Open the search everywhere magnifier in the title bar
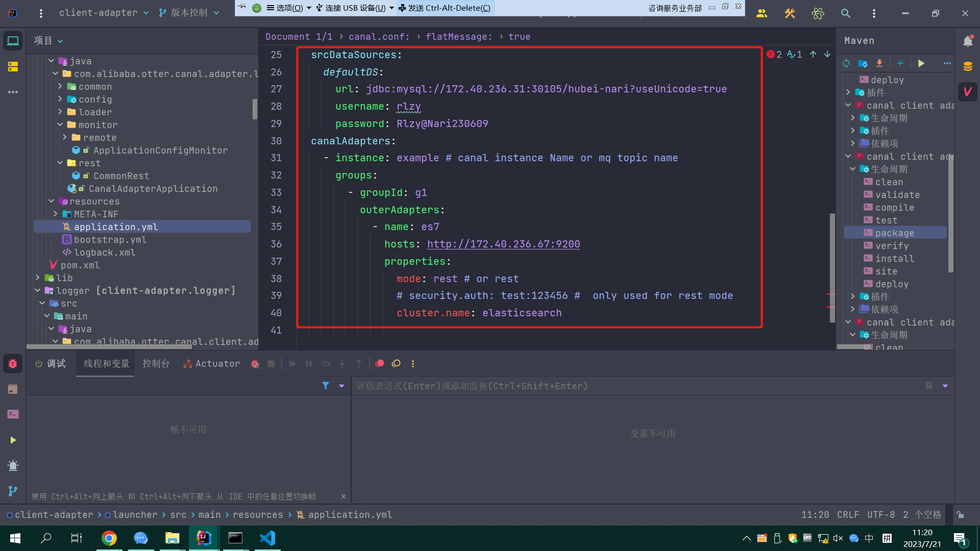Viewport: 980px width, 551px height. click(846, 13)
